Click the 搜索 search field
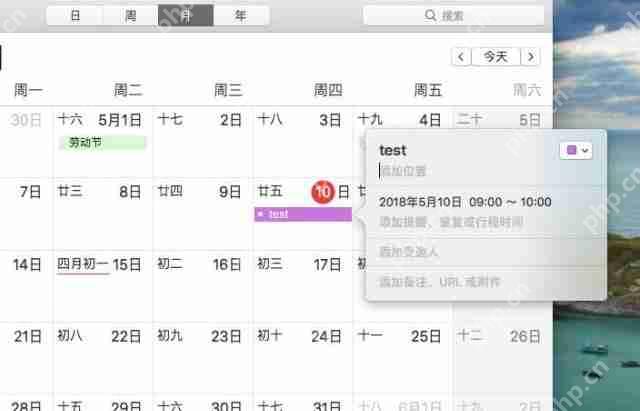Screen dimensions: 640x411 tap(453, 16)
